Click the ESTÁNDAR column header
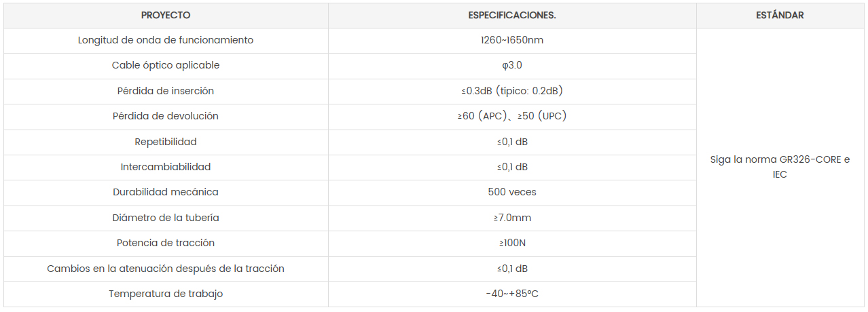 (780, 15)
